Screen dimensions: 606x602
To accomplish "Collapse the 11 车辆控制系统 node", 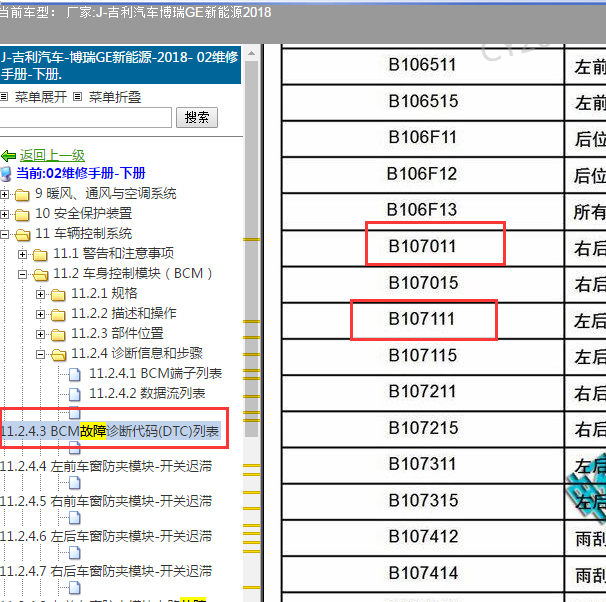I will coord(4,234).
